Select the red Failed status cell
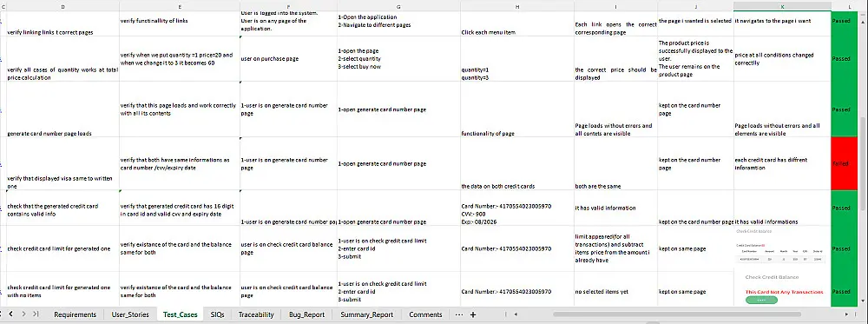 [845, 164]
